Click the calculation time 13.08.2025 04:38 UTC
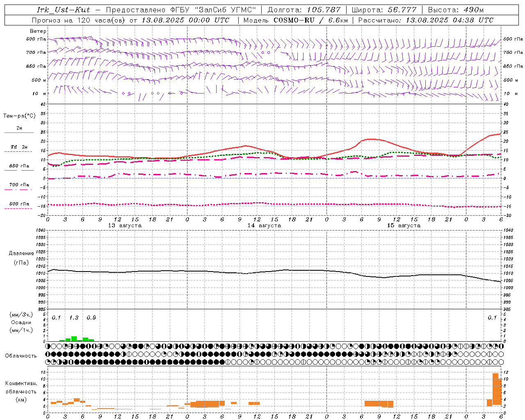This screenshot has height=420, width=525. [450, 20]
